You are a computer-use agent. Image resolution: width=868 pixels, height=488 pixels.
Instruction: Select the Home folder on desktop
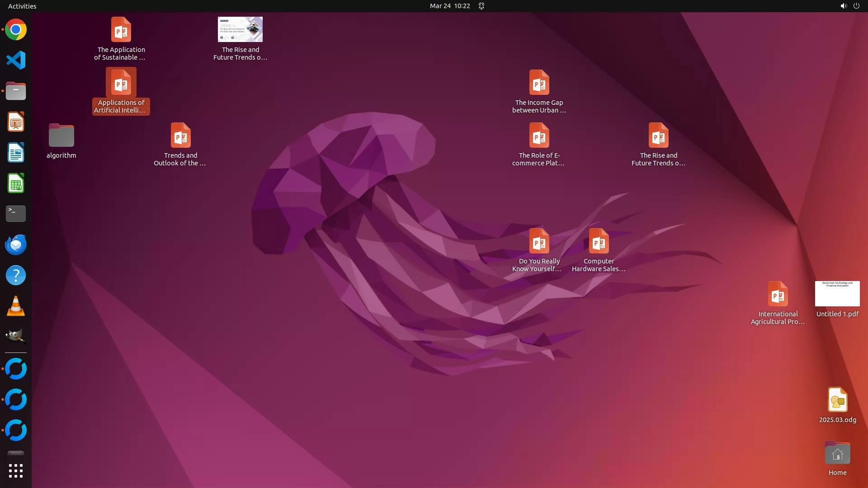tap(837, 453)
